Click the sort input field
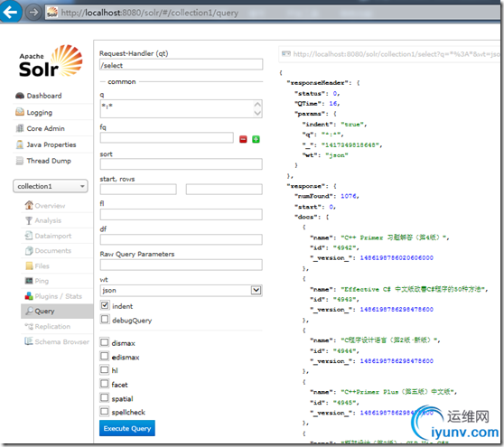The height and width of the screenshot is (447, 504). pyautogui.click(x=181, y=163)
